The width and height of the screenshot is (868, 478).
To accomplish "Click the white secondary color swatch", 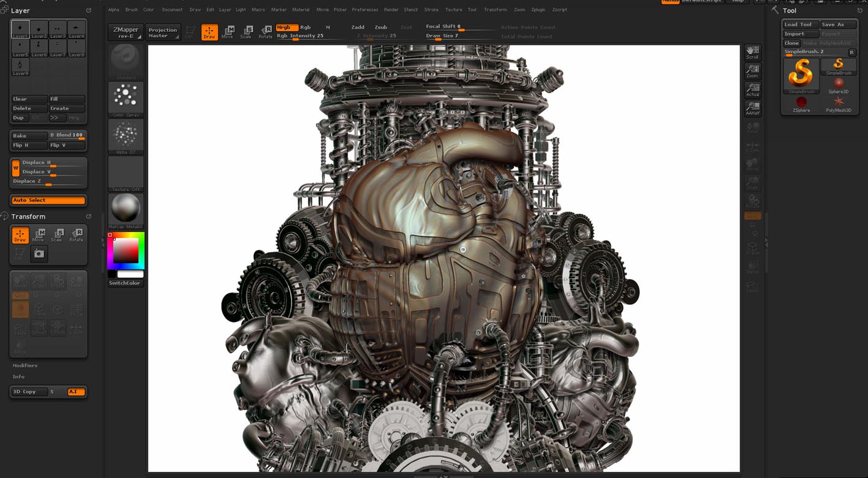I will (130, 274).
